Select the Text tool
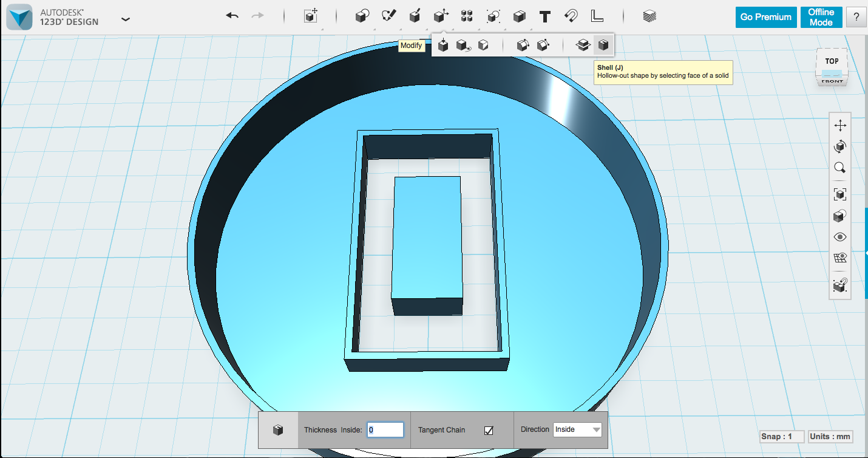Viewport: 868px width, 458px height. click(x=544, y=16)
